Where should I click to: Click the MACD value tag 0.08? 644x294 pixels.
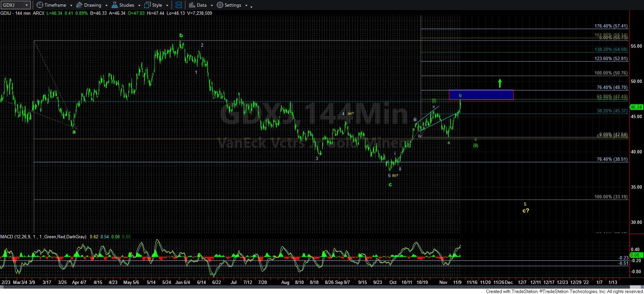tap(636, 255)
